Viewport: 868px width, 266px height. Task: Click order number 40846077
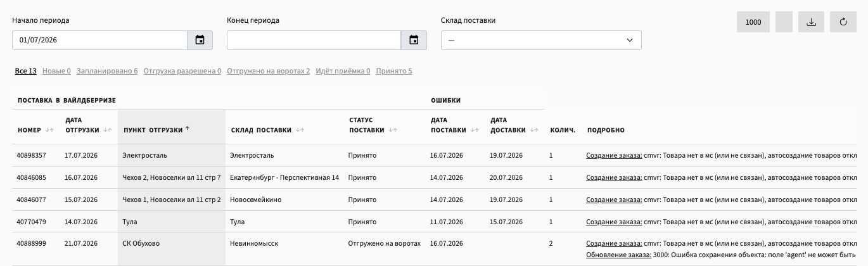[31, 199]
